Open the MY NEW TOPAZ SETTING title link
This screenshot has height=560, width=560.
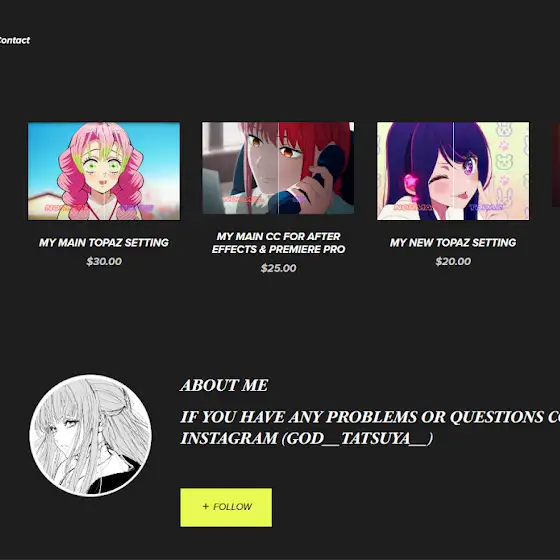(453, 242)
